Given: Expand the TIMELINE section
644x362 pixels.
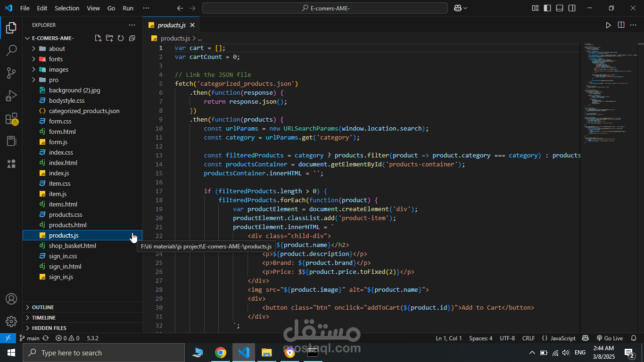Looking at the screenshot, I should tap(83, 318).
